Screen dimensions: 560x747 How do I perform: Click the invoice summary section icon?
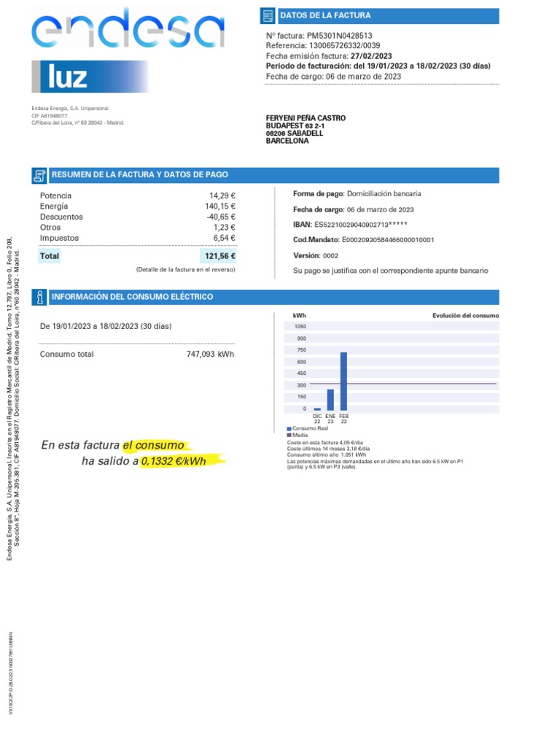pos(39,175)
